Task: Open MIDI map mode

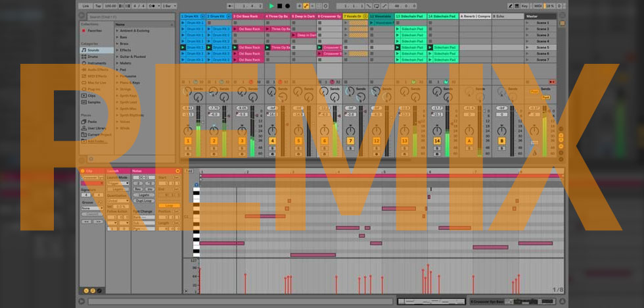Action: point(538,6)
